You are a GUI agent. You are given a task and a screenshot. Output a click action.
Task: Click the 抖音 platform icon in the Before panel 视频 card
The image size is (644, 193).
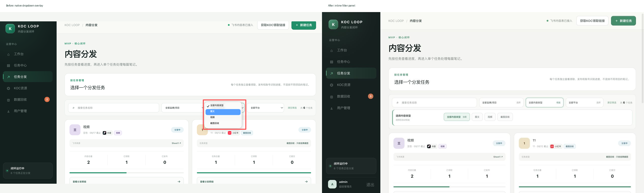[104, 133]
